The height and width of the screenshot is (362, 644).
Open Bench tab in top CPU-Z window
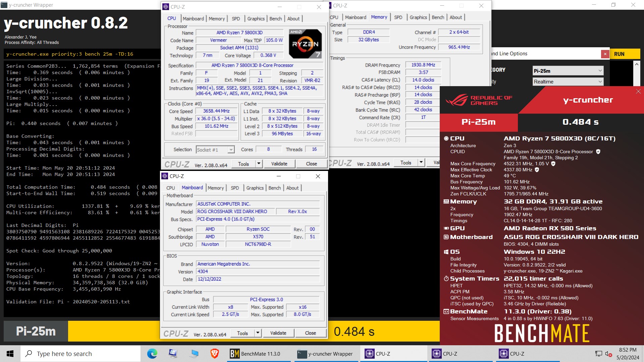pos(276,18)
